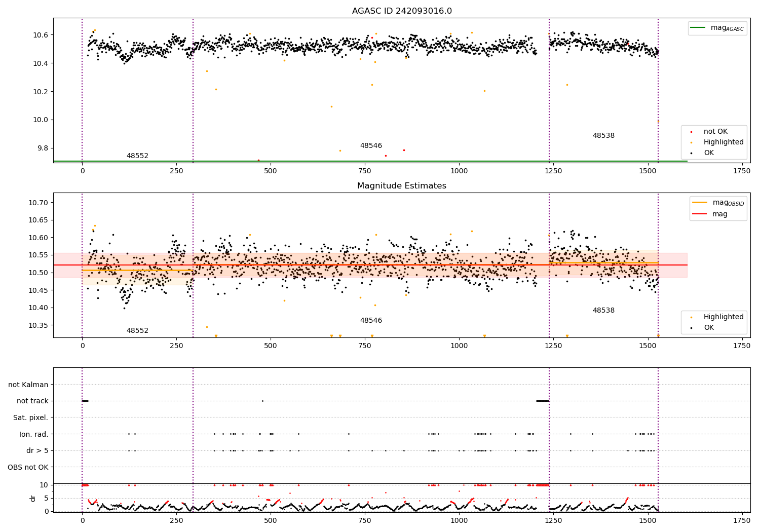Click y-axis tick 10.55 on Magnitude Estimates plot
Screen dimensions: 760x532
click(x=38, y=255)
